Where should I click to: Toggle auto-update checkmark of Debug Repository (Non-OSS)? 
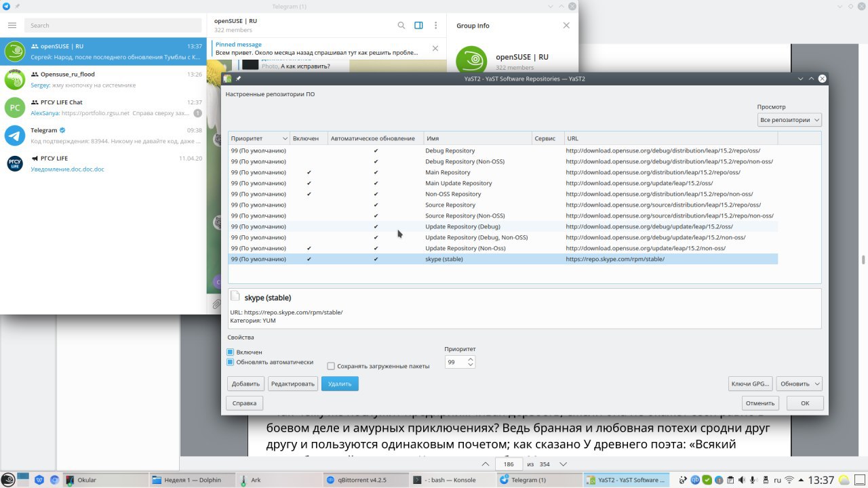click(376, 161)
